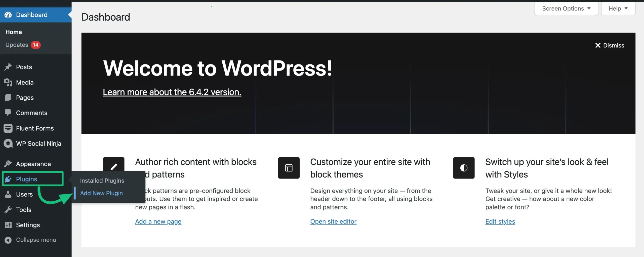Follow the Learn more about 6.4.2 link
The height and width of the screenshot is (257, 644).
pyautogui.click(x=172, y=92)
